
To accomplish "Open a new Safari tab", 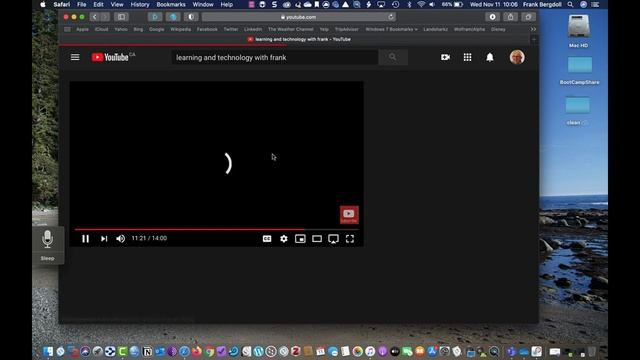I will tap(534, 40).
